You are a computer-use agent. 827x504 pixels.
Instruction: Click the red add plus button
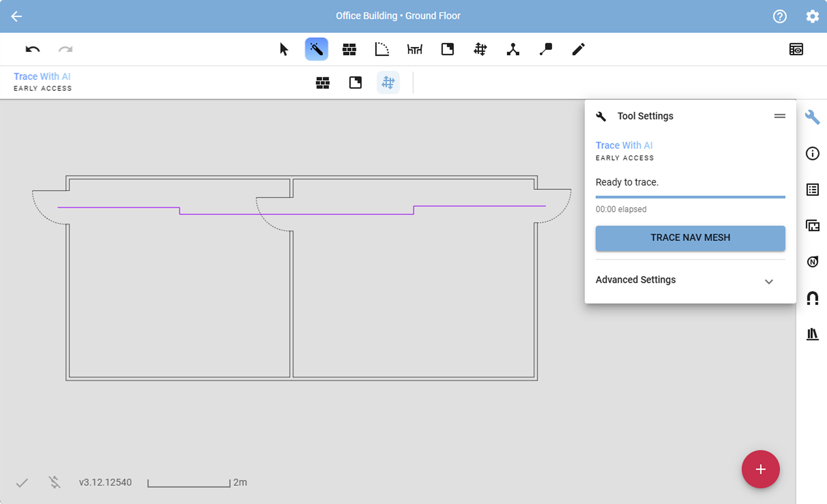point(760,469)
